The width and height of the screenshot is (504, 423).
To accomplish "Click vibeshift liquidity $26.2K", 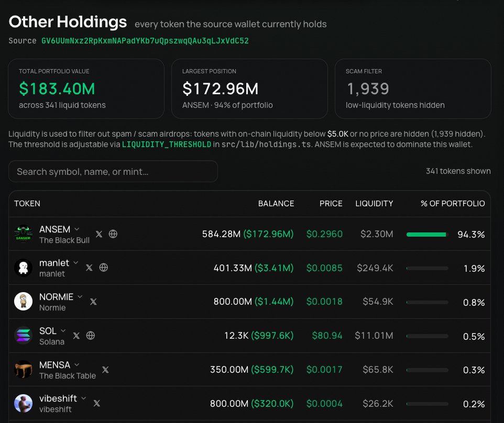I will 378,404.
